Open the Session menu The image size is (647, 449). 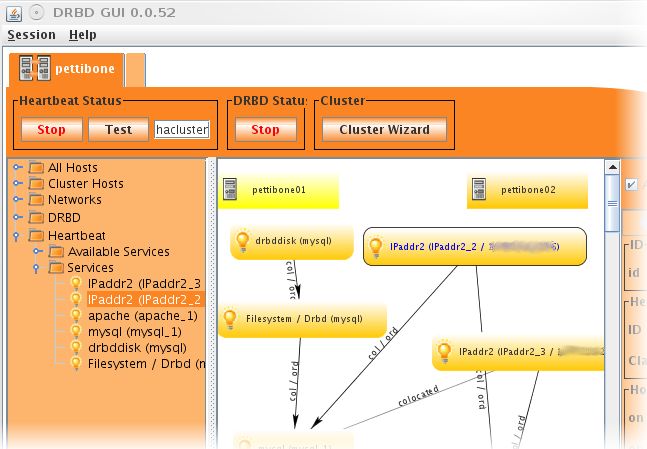[31, 35]
